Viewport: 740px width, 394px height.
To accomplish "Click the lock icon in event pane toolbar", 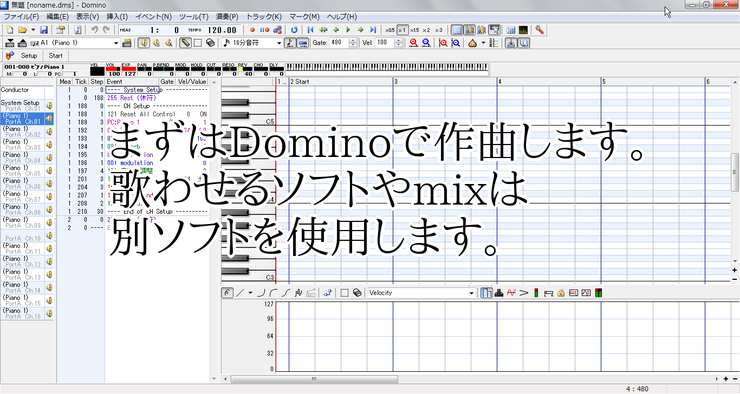I will [561, 293].
